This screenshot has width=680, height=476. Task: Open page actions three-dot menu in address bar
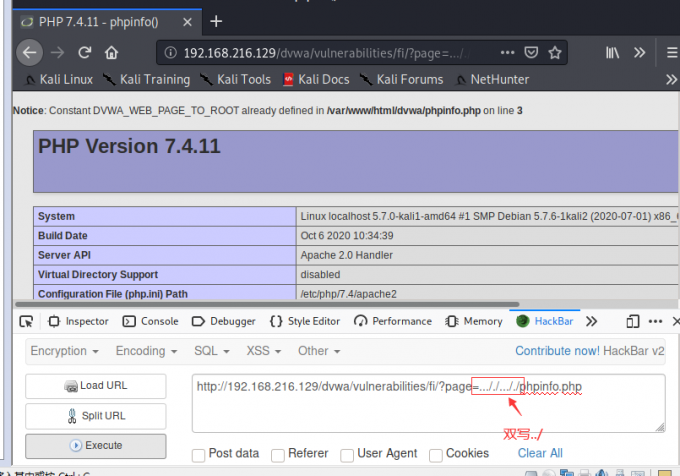click(507, 53)
